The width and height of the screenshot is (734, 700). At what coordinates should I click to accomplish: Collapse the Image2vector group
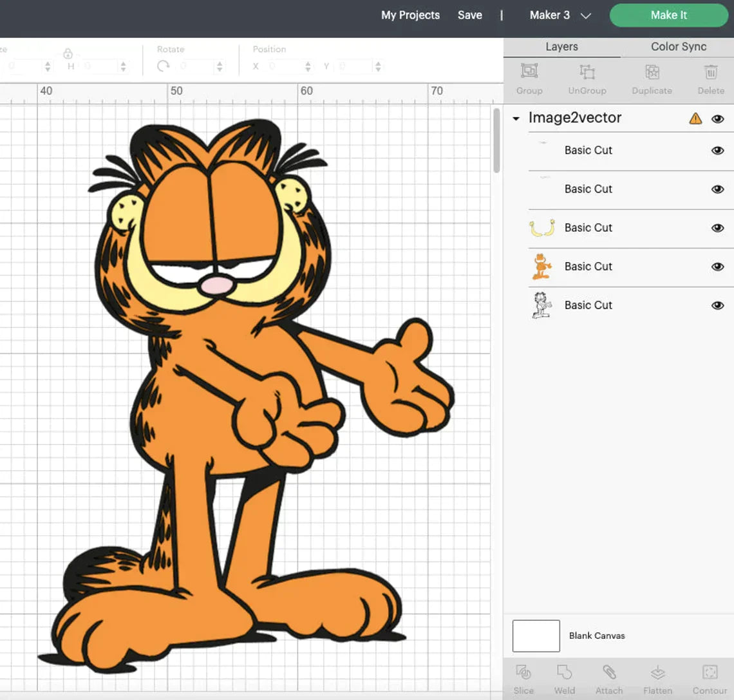[x=516, y=119]
